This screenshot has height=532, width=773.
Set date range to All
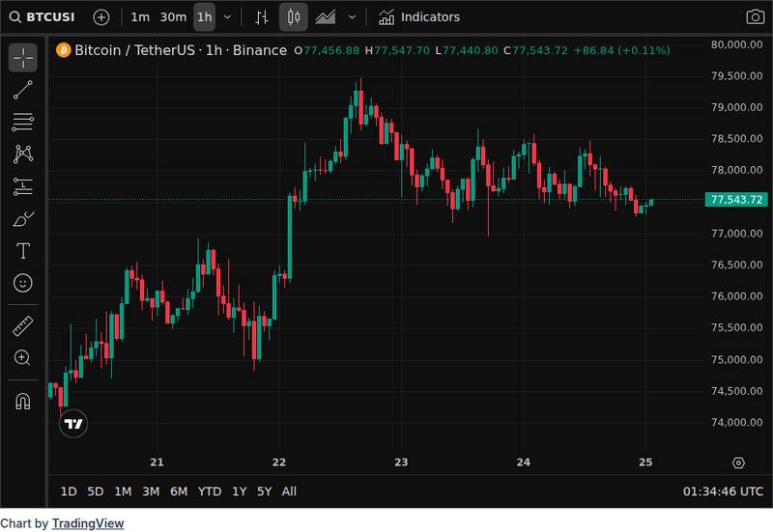(x=289, y=491)
